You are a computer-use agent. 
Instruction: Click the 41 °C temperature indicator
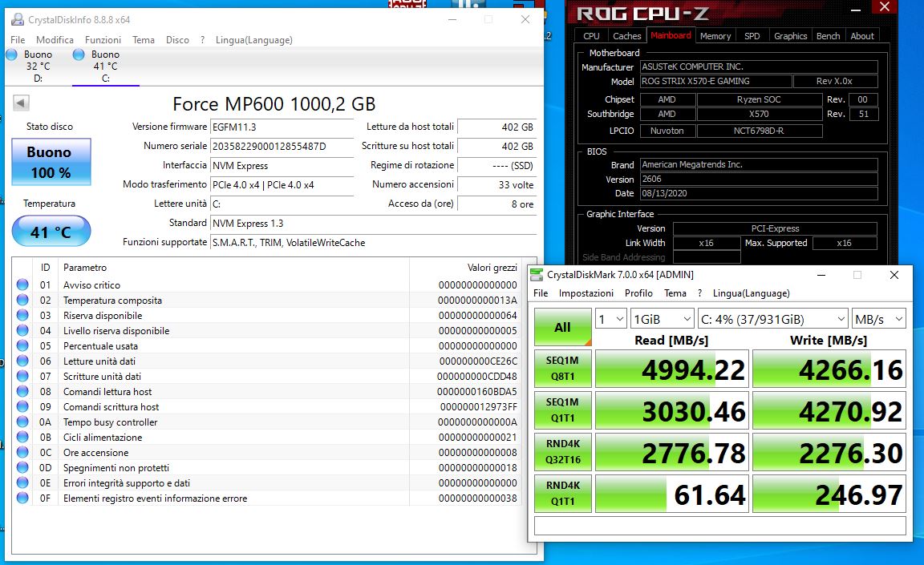(51, 232)
